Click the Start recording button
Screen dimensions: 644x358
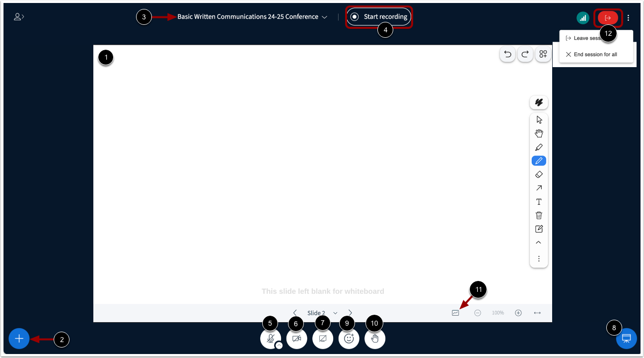pyautogui.click(x=379, y=16)
